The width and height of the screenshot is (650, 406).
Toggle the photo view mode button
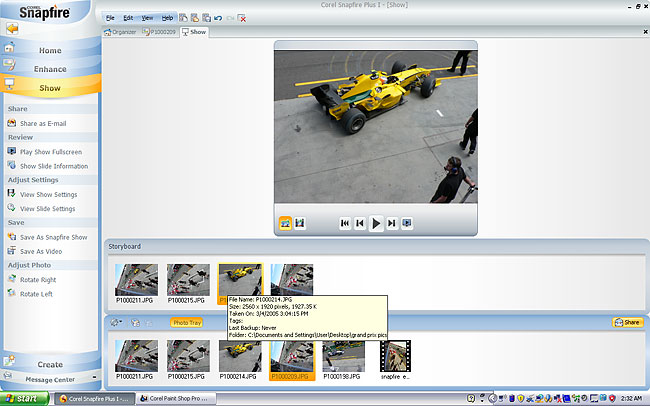[x=284, y=223]
